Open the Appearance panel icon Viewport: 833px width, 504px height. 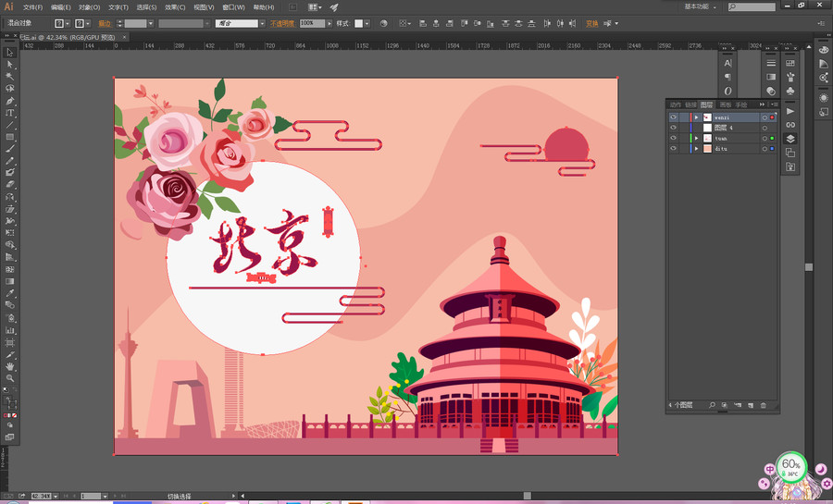click(x=824, y=98)
